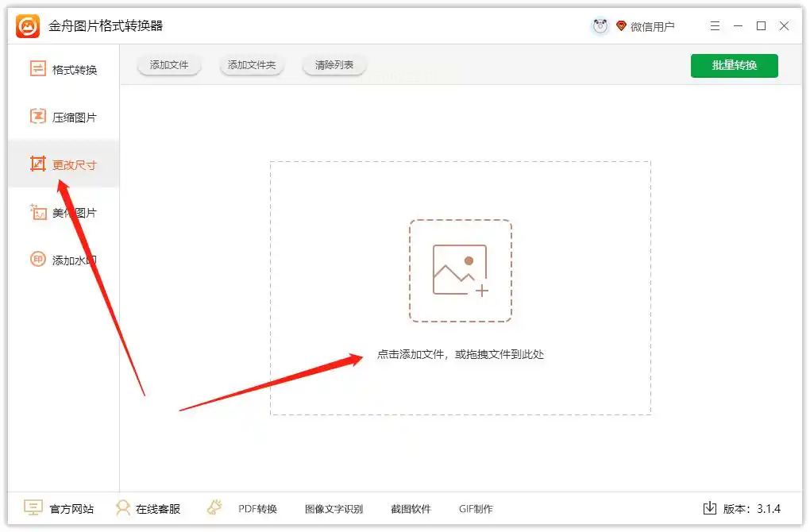Open the GIF制作 link
The width and height of the screenshot is (810, 532).
[x=476, y=509]
